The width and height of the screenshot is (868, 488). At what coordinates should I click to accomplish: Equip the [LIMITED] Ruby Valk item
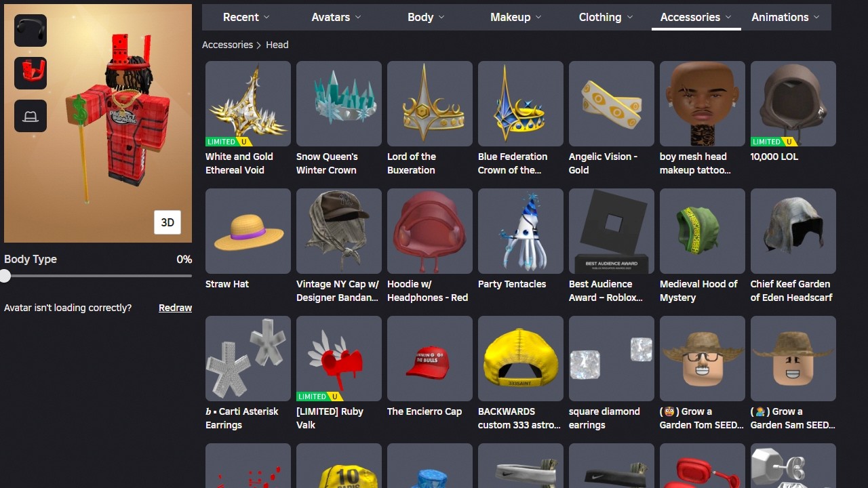point(339,359)
